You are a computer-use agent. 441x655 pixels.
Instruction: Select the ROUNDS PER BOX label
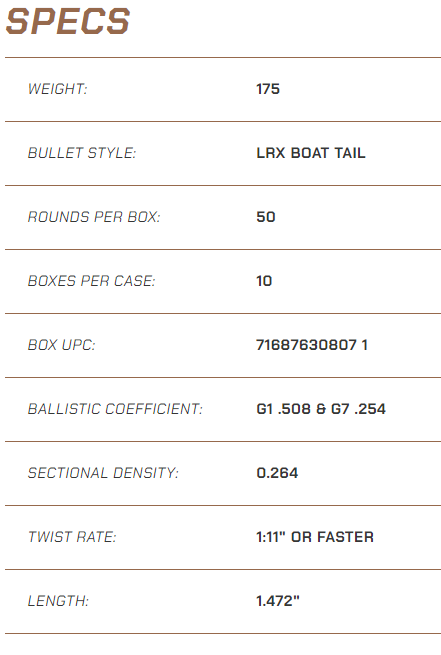pos(94,217)
